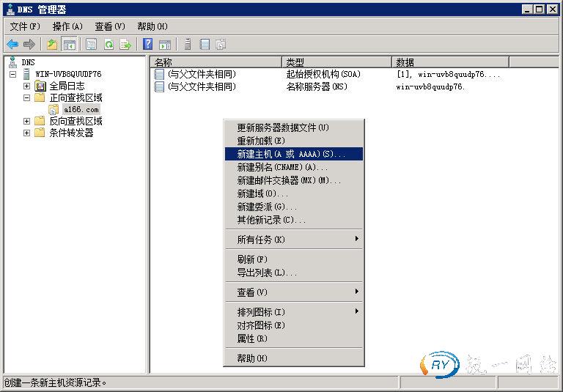The height and width of the screenshot is (392, 563).
Task: Click the 反向查找区域 folder icon
Action: coord(40,121)
